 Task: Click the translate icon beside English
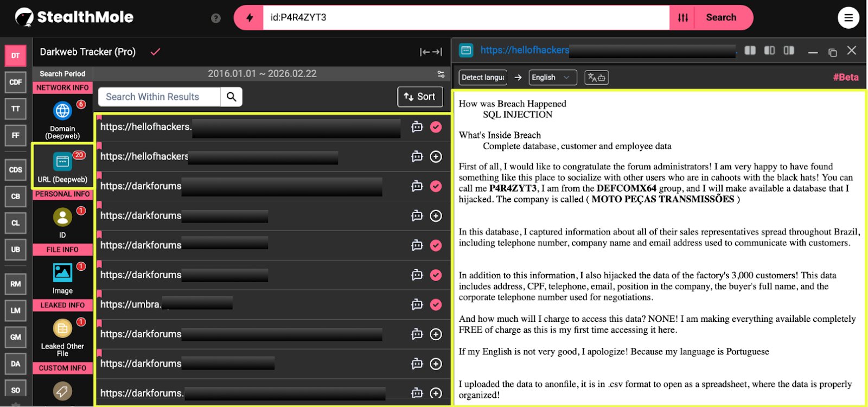(x=596, y=78)
